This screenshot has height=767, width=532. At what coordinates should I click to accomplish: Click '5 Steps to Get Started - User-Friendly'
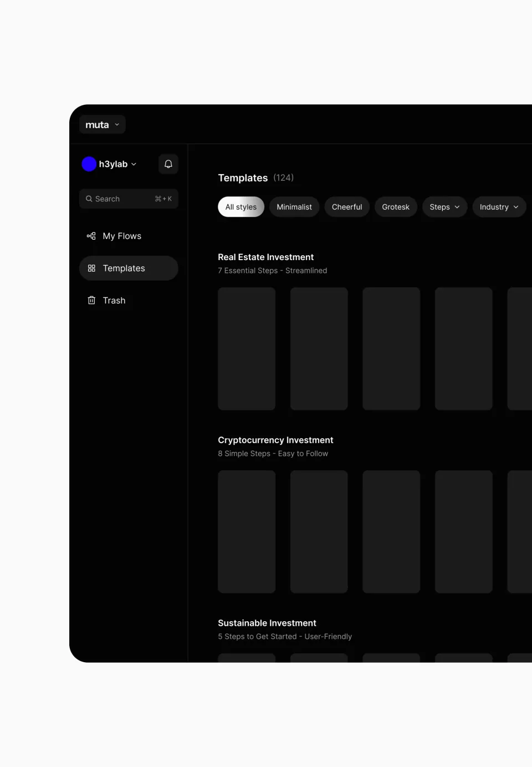(285, 637)
